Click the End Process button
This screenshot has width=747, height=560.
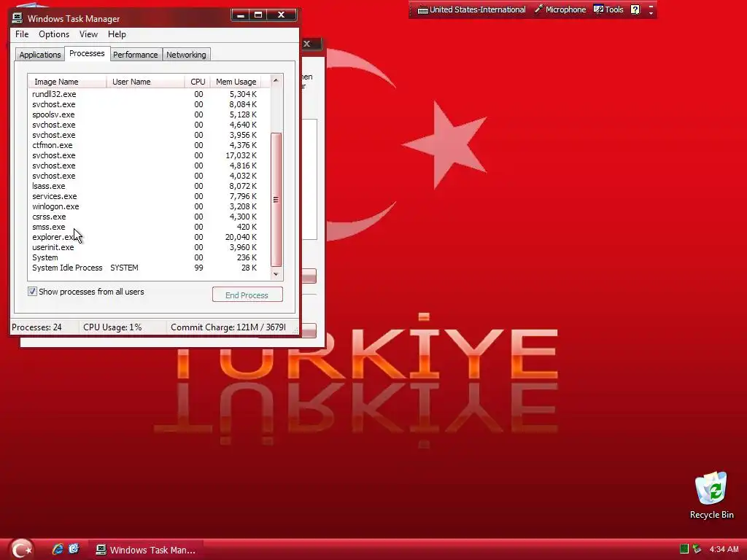(247, 295)
